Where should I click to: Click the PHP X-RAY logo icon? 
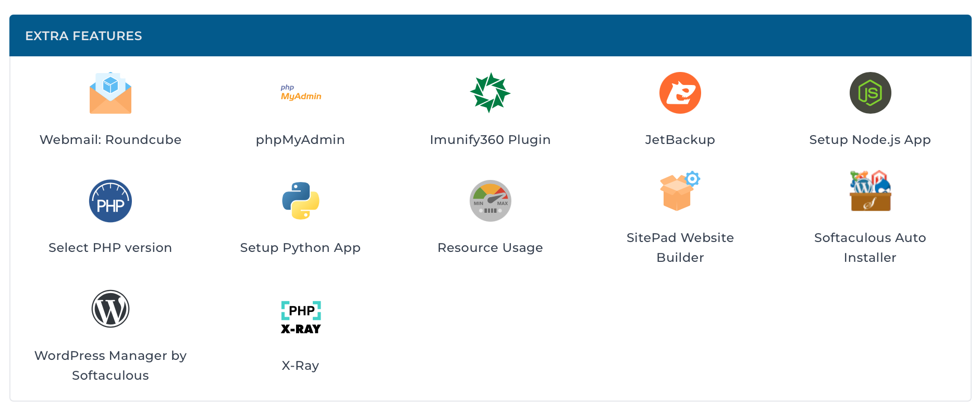coord(301,318)
